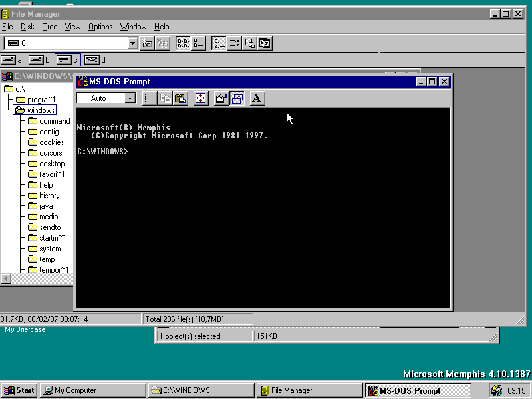Viewport: 532px width, 399px height.
Task: Click the sort by date icon
Action: pos(265,43)
